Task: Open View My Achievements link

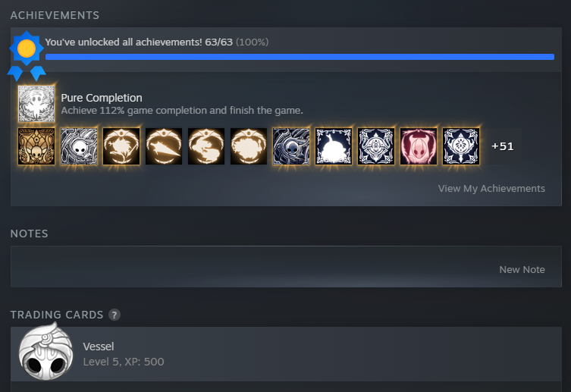Action: 491,189
